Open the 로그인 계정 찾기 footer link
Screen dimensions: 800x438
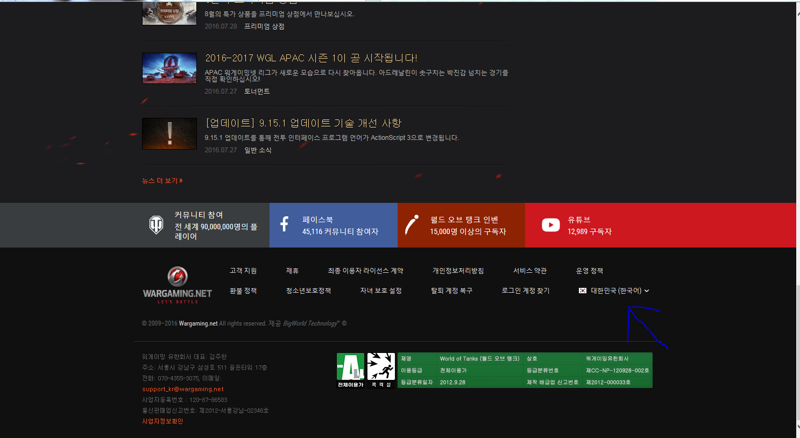point(526,290)
